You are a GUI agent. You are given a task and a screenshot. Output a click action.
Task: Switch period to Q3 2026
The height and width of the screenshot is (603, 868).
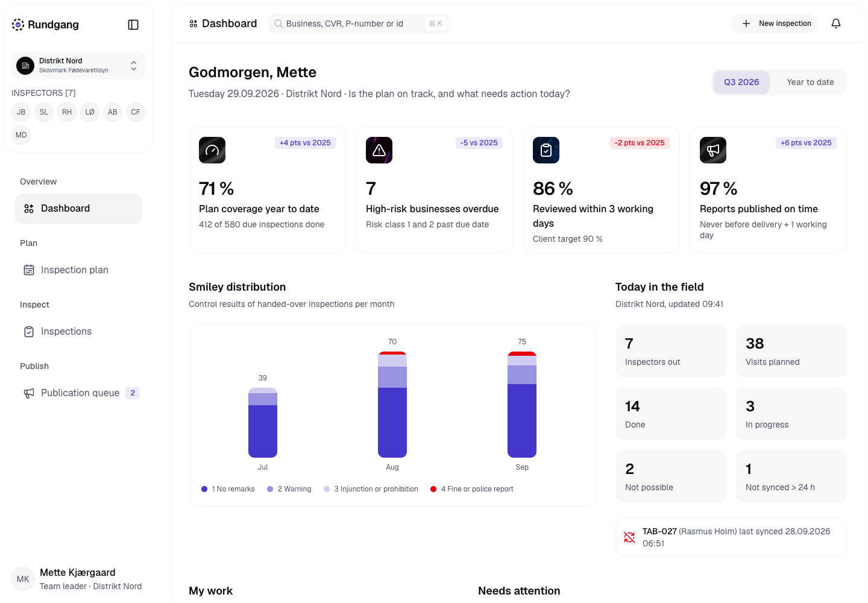(741, 82)
